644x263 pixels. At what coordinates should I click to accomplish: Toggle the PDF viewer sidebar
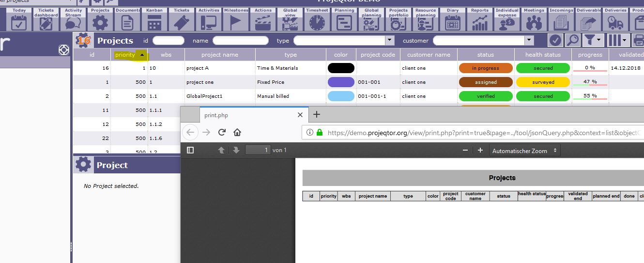pos(190,150)
